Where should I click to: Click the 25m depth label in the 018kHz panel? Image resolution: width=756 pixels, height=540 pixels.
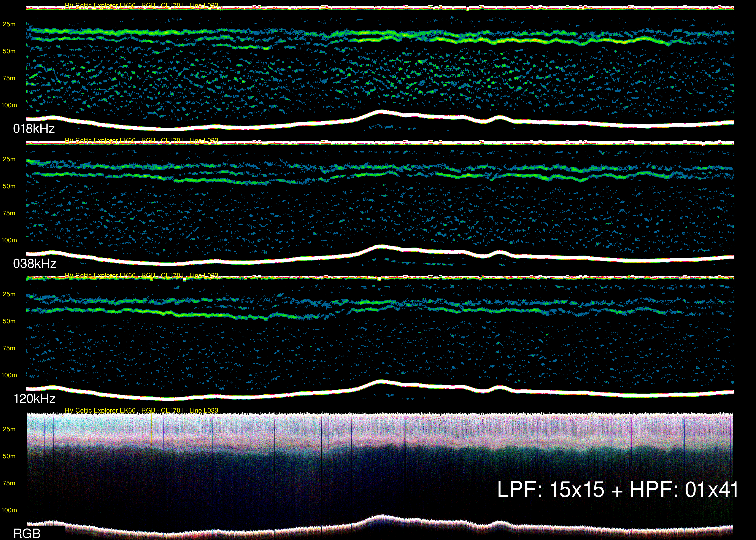coord(9,24)
